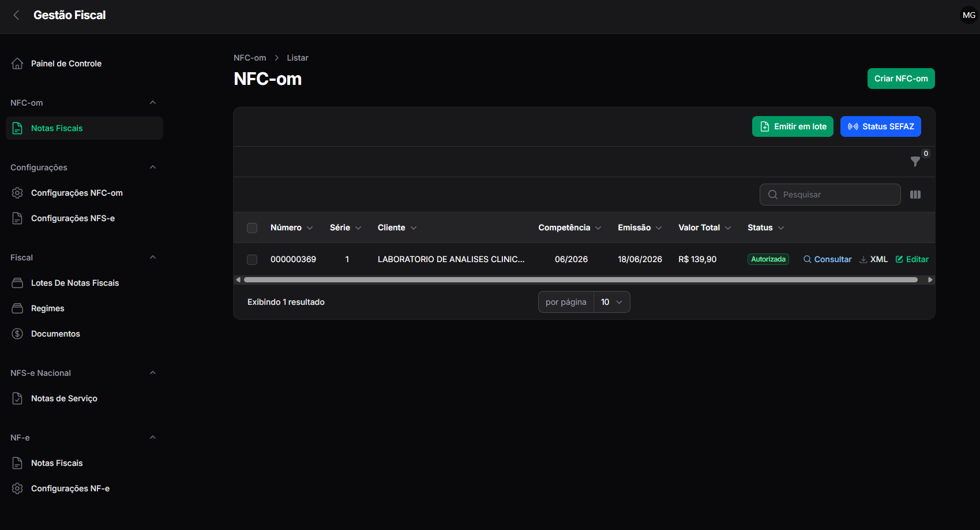This screenshot has width=980, height=530.
Task: Click the R$ 139,90 value cell
Action: [697, 259]
